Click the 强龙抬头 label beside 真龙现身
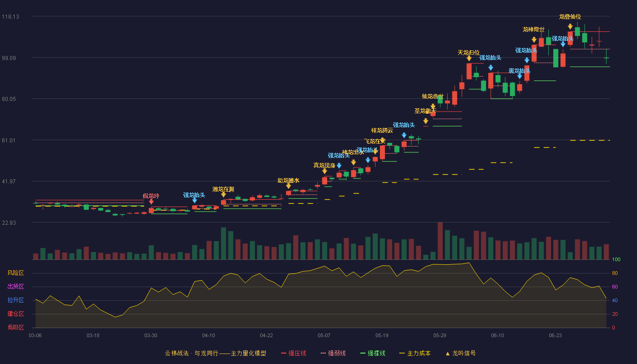 [x=339, y=156]
